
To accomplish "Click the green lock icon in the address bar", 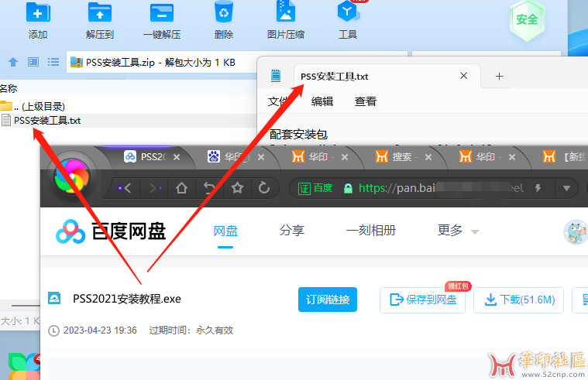I will tap(348, 188).
